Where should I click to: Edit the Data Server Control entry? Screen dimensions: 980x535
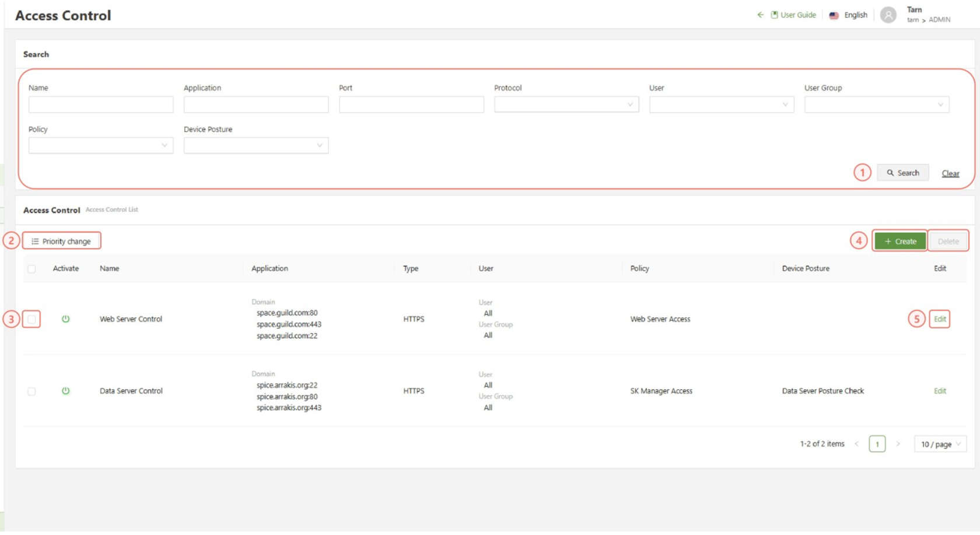(x=940, y=391)
